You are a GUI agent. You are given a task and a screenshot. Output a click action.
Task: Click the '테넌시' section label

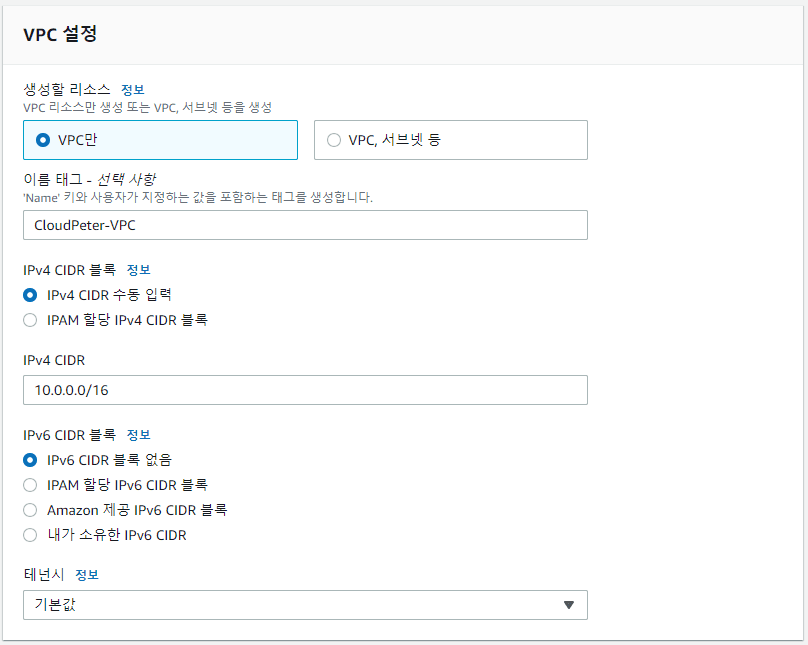43,575
